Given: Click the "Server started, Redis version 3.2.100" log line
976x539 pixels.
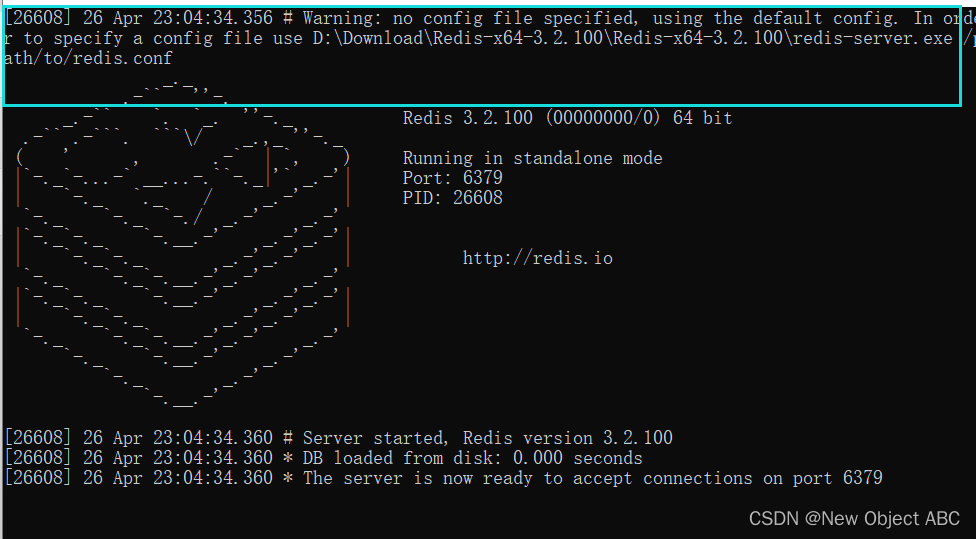Looking at the screenshot, I should (339, 438).
